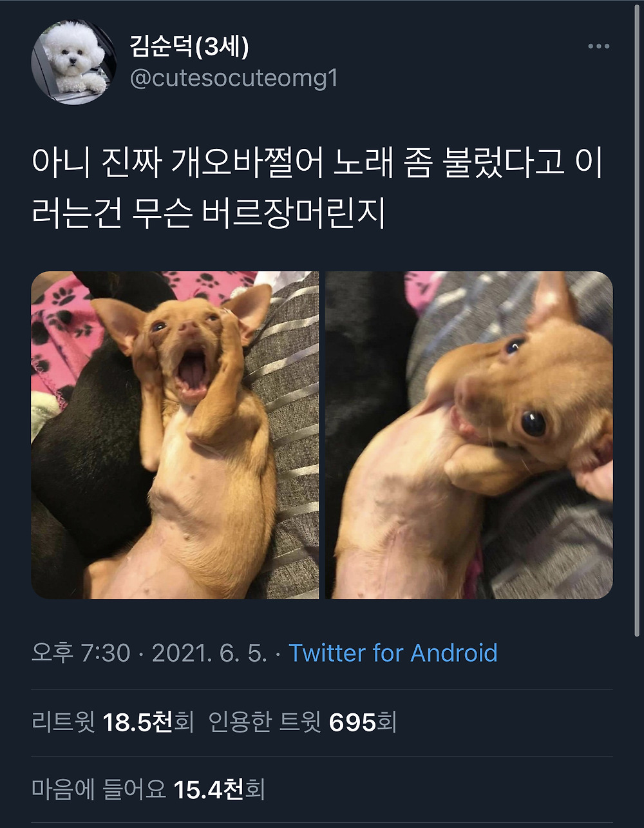Click the 2021. 6. 5. date
The height and width of the screenshot is (828, 644).
pyautogui.click(x=209, y=653)
